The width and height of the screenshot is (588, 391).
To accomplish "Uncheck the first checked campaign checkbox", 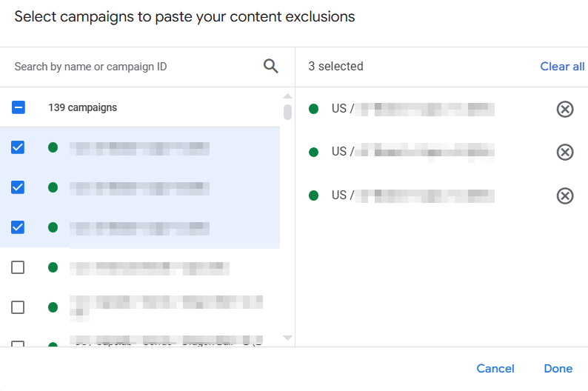I will (18, 147).
